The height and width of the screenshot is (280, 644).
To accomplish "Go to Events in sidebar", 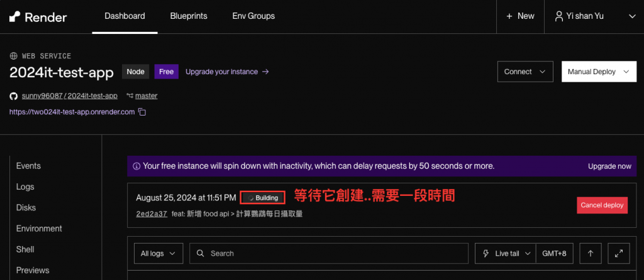I will (28, 166).
